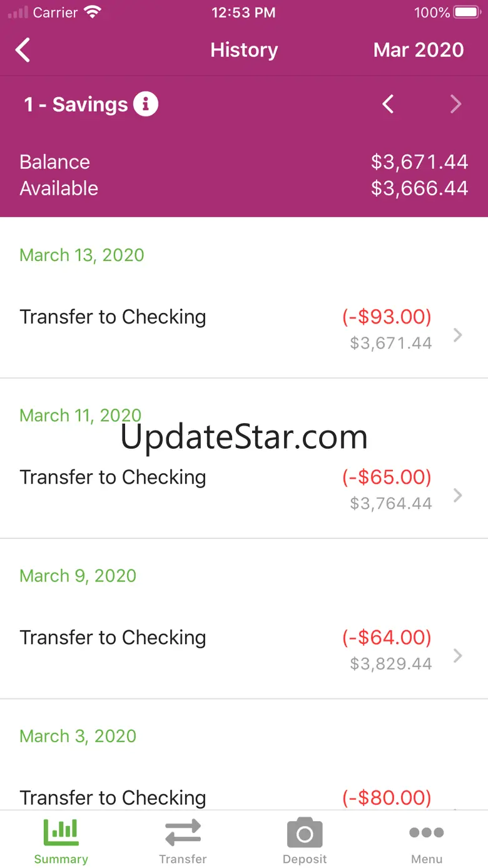The height and width of the screenshot is (868, 488).
Task: Expand the March 11 transaction chevron
Action: tap(458, 495)
